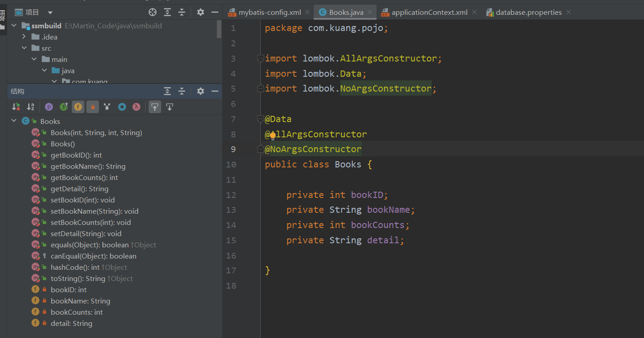This screenshot has width=644, height=338.
Task: Hide the Project panel
Action: click(x=215, y=12)
